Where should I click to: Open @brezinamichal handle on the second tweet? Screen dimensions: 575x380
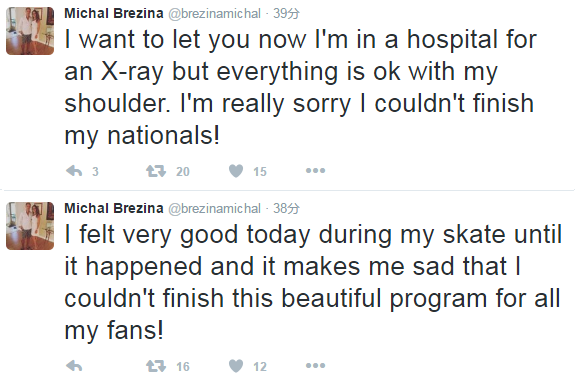[x=215, y=209]
